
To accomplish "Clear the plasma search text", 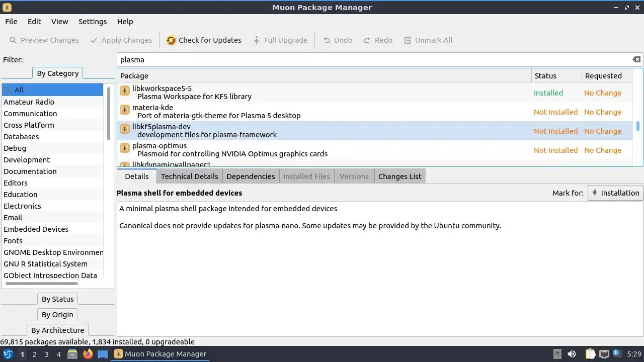I will tap(636, 59).
